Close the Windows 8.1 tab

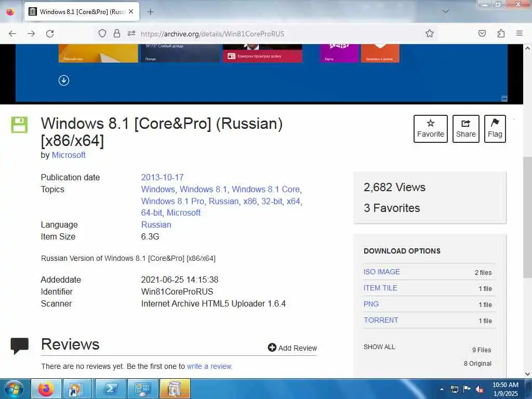[x=131, y=11]
